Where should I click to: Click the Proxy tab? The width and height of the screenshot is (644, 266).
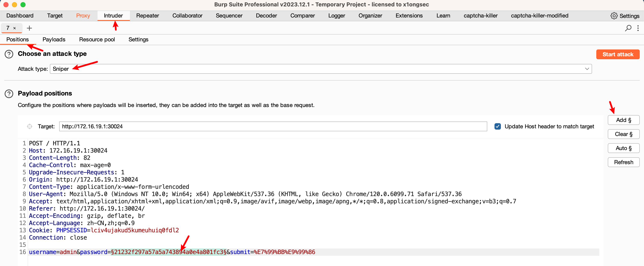pyautogui.click(x=83, y=15)
